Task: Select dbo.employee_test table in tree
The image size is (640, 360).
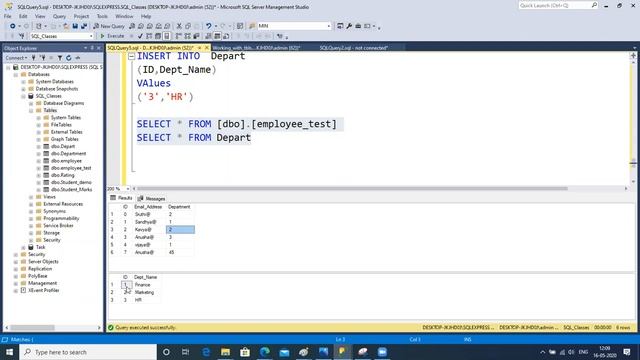Action: (x=71, y=168)
